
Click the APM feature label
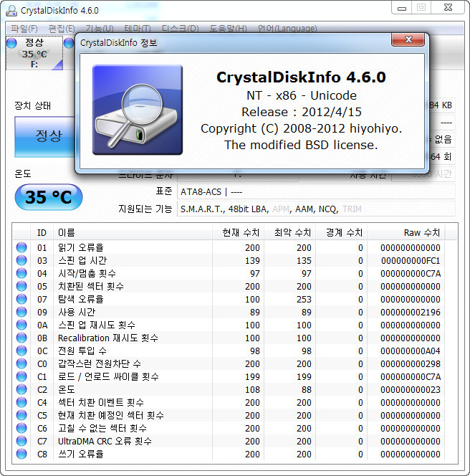(x=281, y=209)
